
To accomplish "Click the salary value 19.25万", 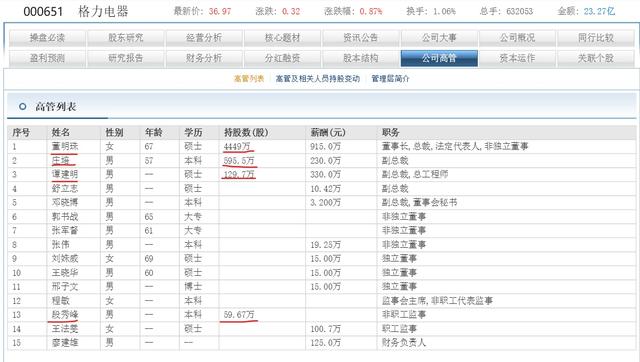I will [325, 245].
